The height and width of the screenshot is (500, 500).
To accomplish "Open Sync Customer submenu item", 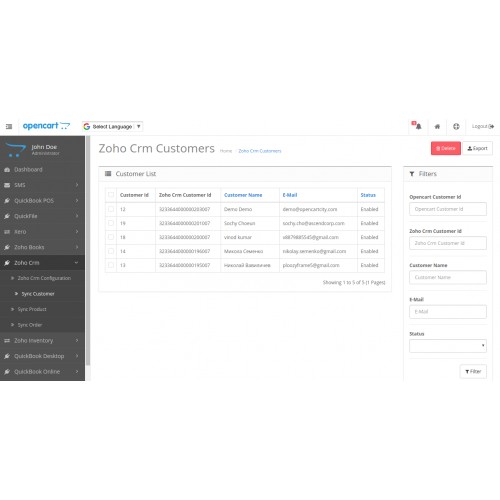I will [42, 294].
